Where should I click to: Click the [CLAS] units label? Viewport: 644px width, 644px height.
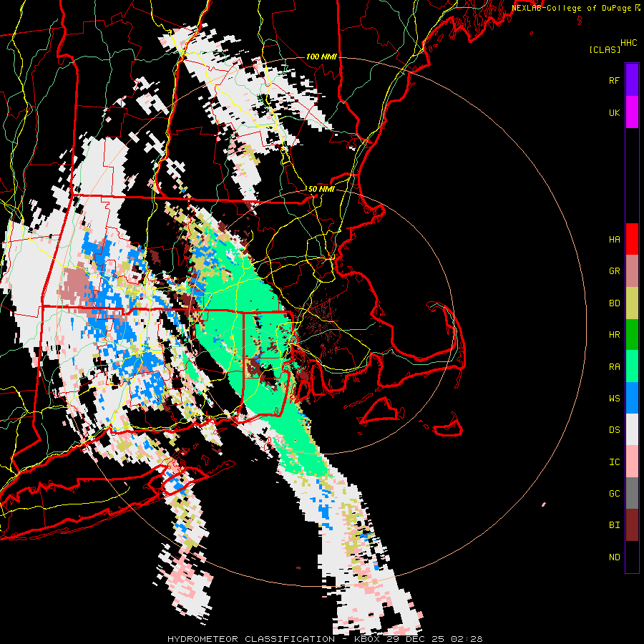(605, 50)
